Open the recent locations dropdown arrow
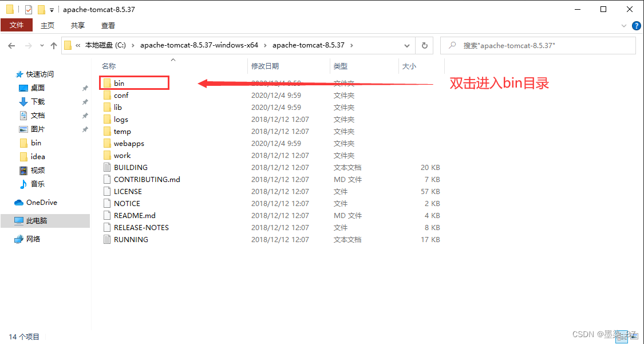Screen dimensions: 644x344 (41, 46)
